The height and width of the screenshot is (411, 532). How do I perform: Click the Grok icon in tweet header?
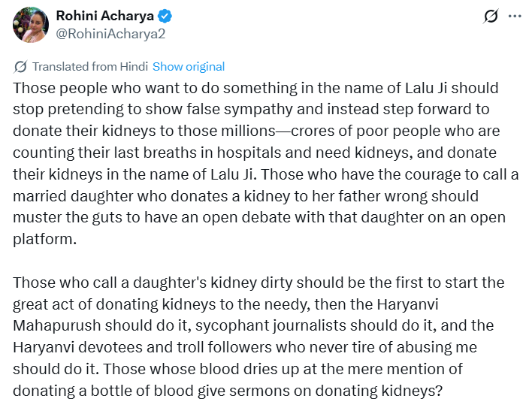[x=491, y=16]
